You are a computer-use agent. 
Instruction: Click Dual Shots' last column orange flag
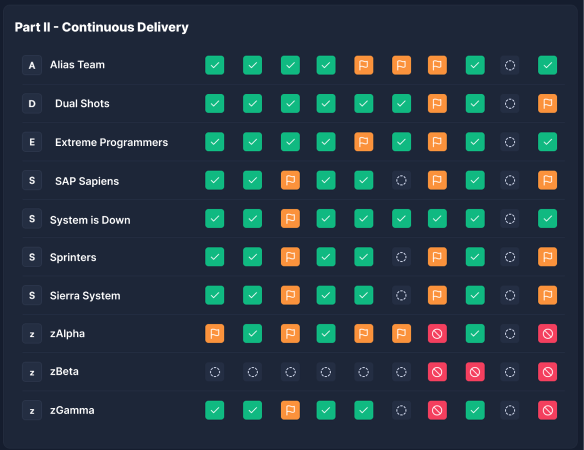pyautogui.click(x=548, y=104)
